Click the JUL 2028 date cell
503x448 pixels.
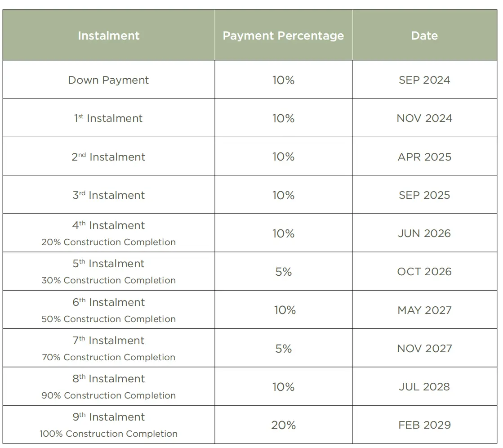(x=424, y=387)
